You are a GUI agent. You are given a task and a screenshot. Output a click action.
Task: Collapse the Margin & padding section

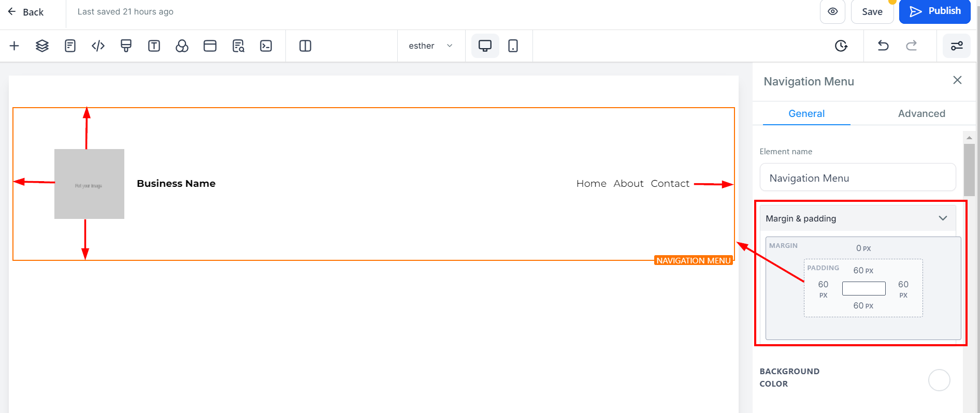tap(857, 218)
